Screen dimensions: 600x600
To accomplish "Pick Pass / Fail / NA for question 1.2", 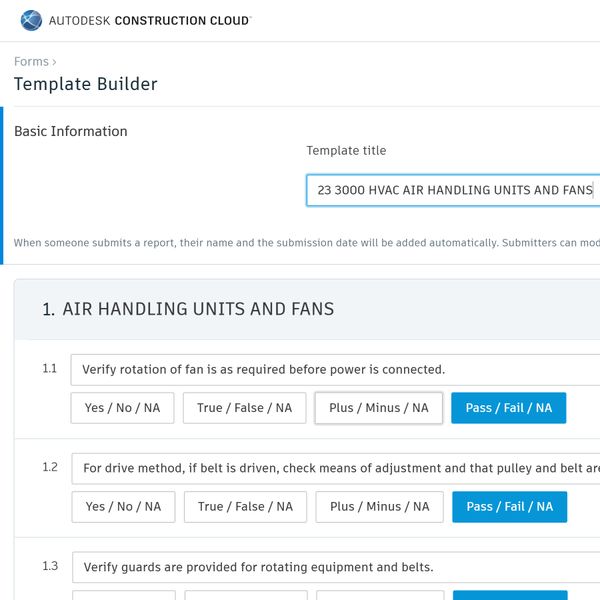I will pos(509,507).
